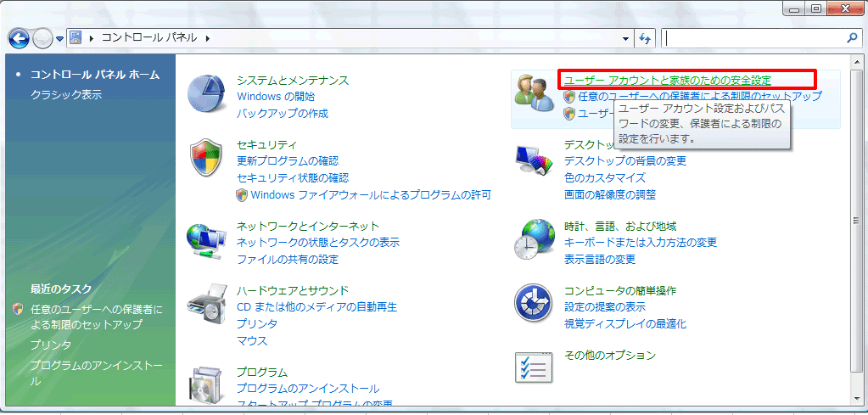Expand the arrow after コントロール パネル in address bar
Image resolution: width=868 pixels, height=415 pixels.
[208, 38]
